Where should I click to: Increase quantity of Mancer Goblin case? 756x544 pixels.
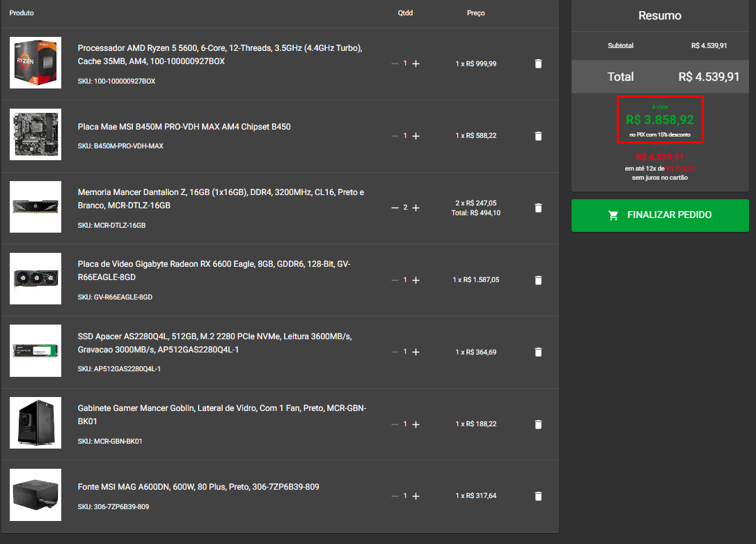coord(416,424)
